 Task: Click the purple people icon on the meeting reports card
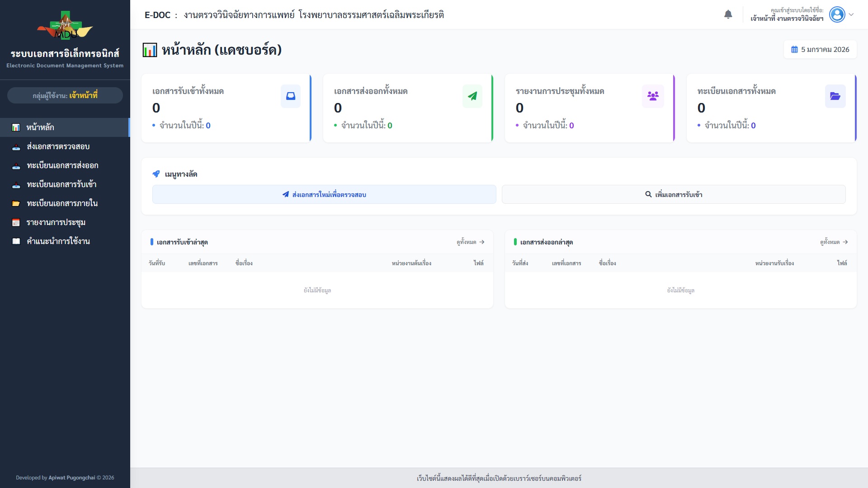coord(653,96)
